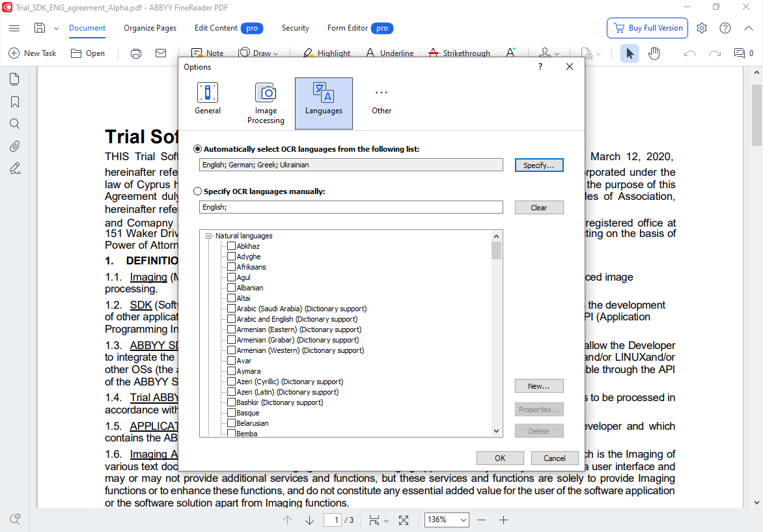This screenshot has width=763, height=532.
Task: Select Specify OCR languages manually radio
Action: pyautogui.click(x=197, y=191)
